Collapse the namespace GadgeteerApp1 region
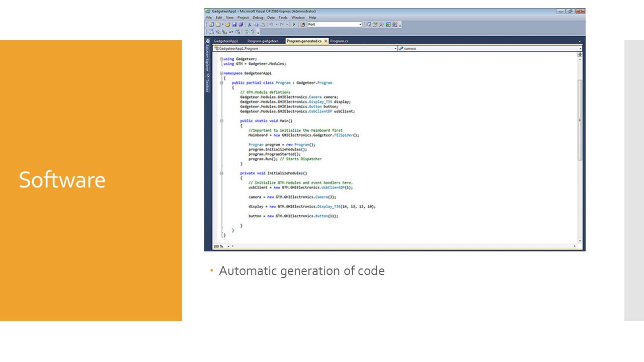 (x=222, y=73)
